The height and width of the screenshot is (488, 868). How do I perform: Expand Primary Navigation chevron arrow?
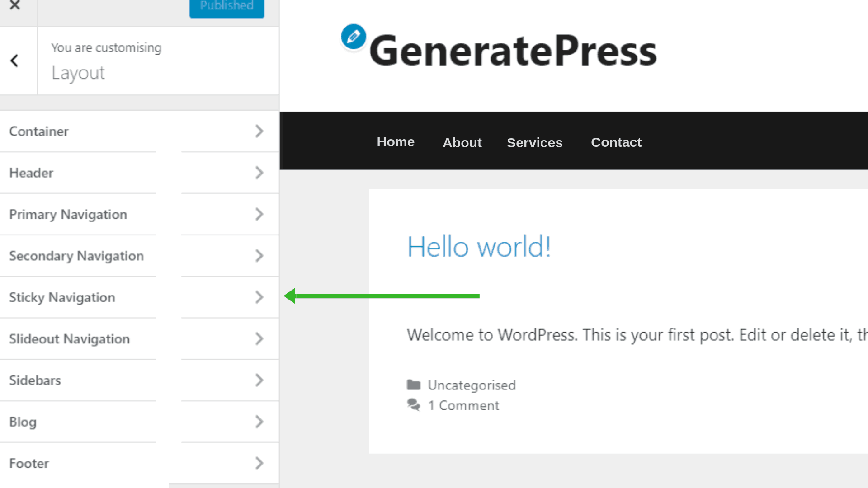pos(259,215)
